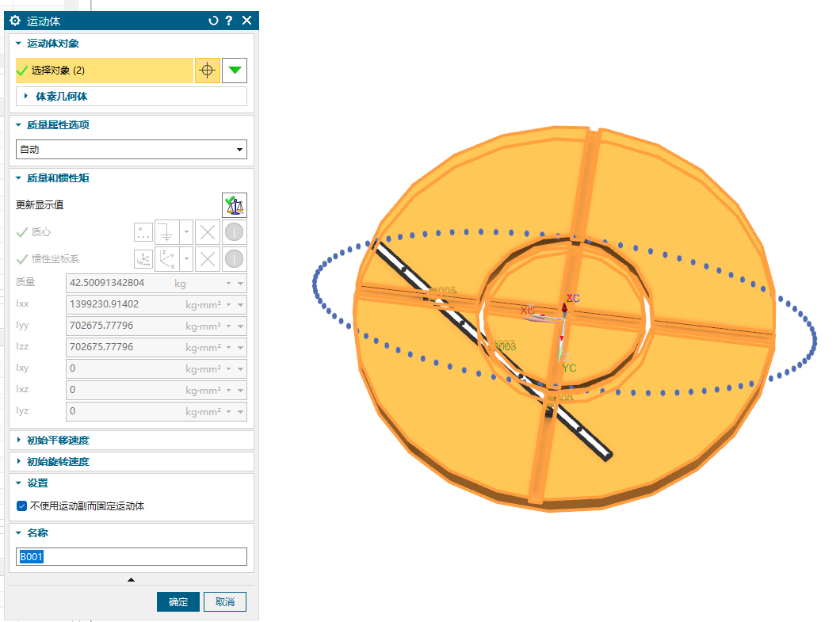Image resolution: width=840 pixels, height=622 pixels.
Task: Click the green triangle selection filter icon
Action: (234, 71)
